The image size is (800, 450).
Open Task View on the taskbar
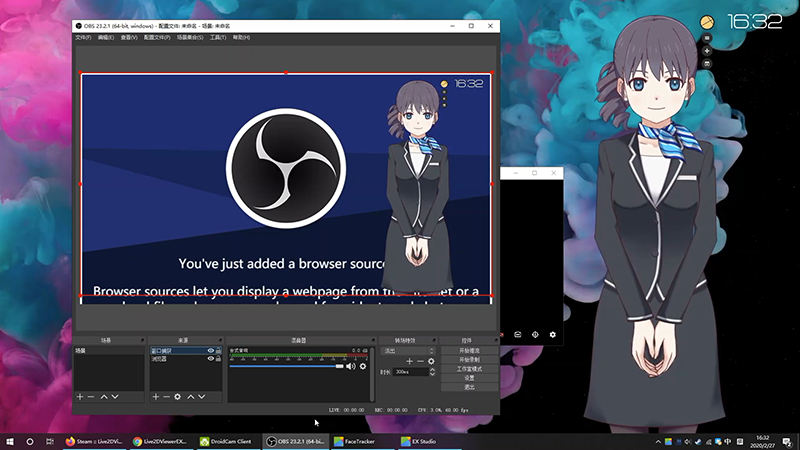49,441
